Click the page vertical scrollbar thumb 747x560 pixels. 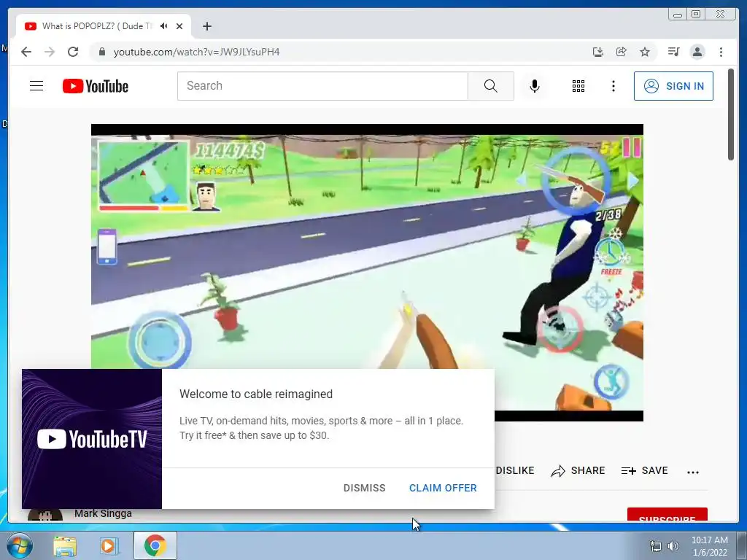pos(731,114)
